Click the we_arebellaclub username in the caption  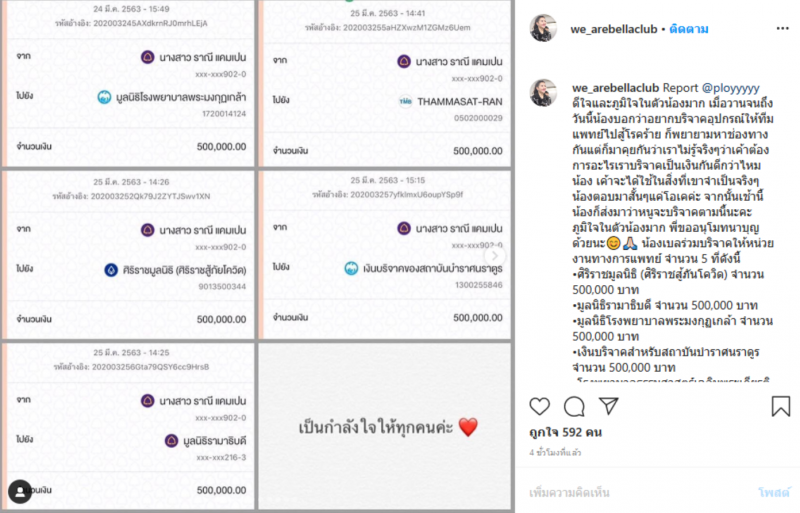click(615, 88)
